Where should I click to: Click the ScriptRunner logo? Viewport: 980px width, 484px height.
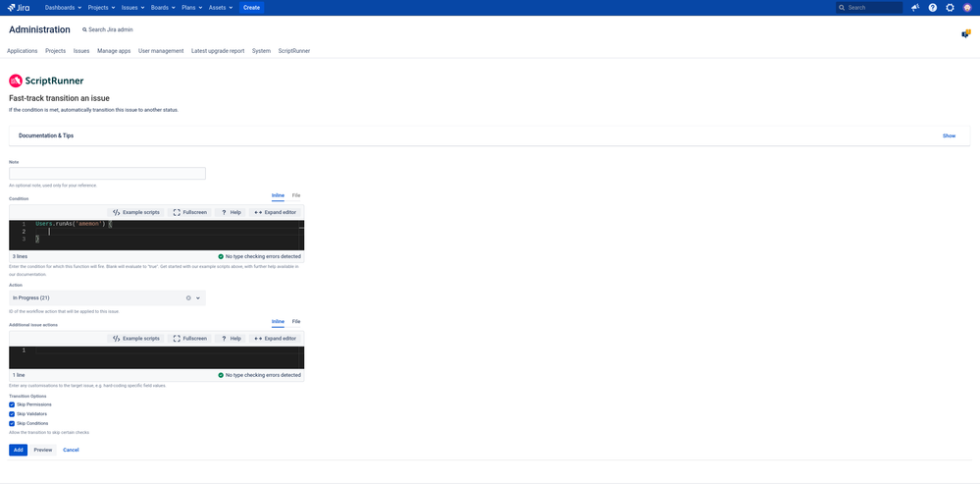coord(46,81)
